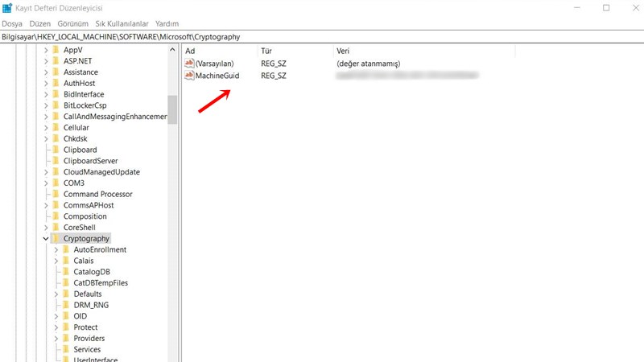Viewport: 644px width, 362px height.
Task: Open the Sık Kullanılanlar menu
Action: pos(122,24)
